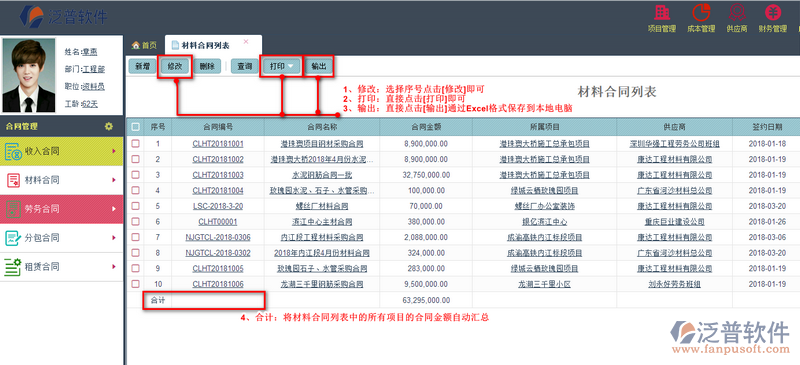Click the 租赁合同 sidebar icon
This screenshot has width=800, height=365.
(13, 266)
